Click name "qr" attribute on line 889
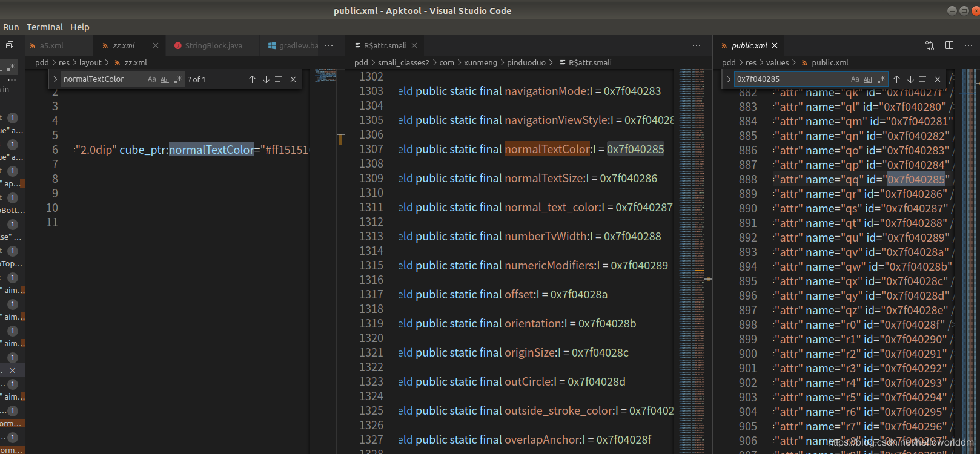The width and height of the screenshot is (980, 454). point(833,194)
